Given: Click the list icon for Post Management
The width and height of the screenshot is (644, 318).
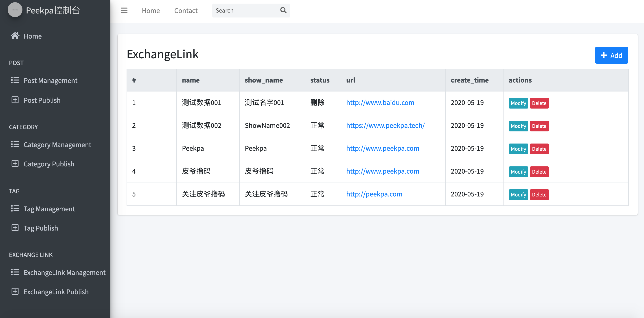Looking at the screenshot, I should coord(15,81).
